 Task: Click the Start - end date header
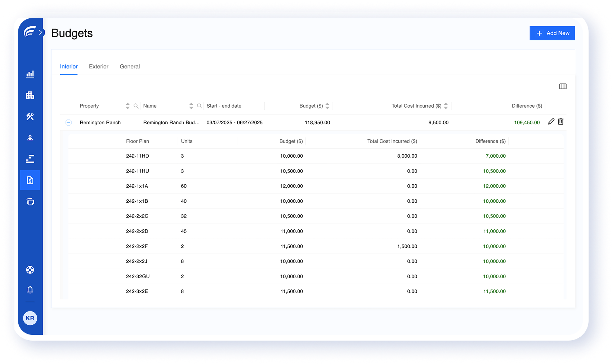pos(224,106)
